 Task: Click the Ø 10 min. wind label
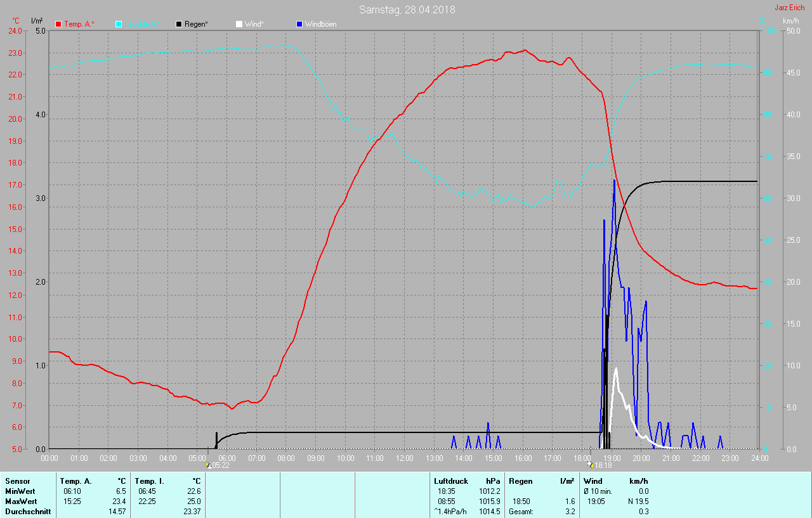598,491
